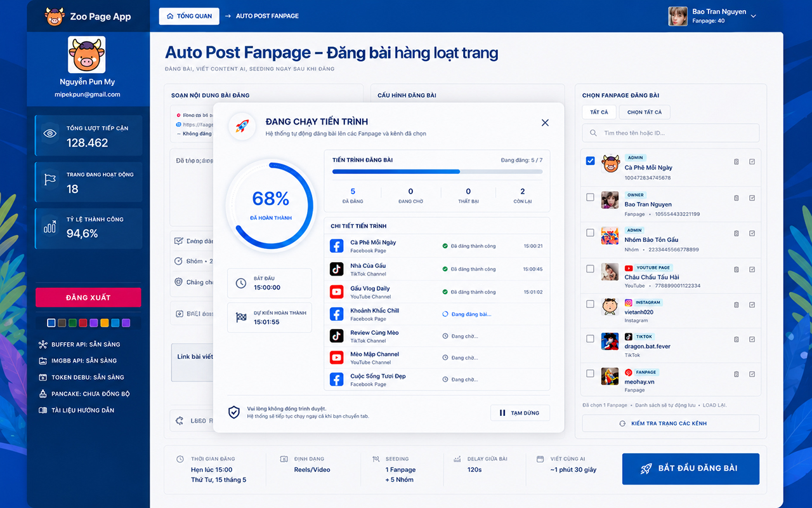Go to the Tổng Quan breadcrumb tab
The height and width of the screenshot is (508, 812).
click(189, 16)
